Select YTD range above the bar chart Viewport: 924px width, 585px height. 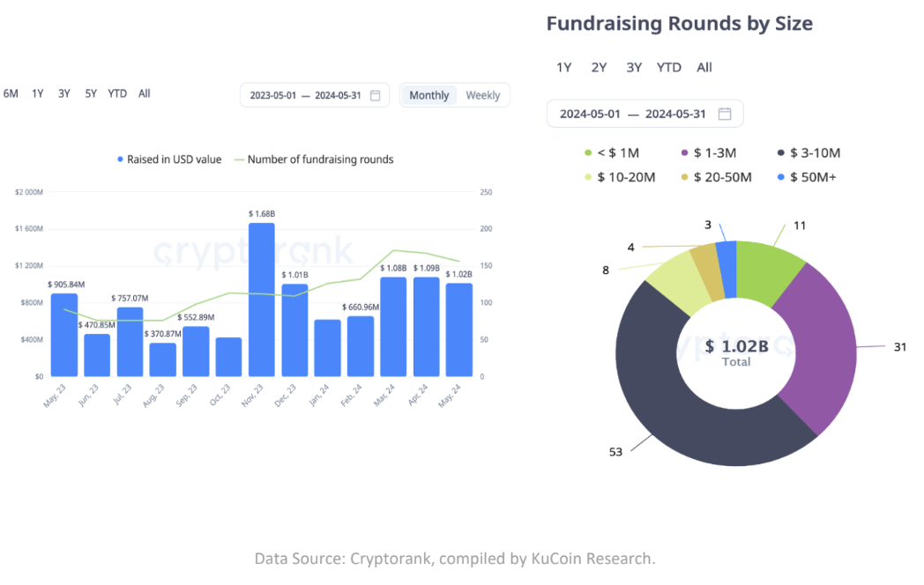[117, 93]
